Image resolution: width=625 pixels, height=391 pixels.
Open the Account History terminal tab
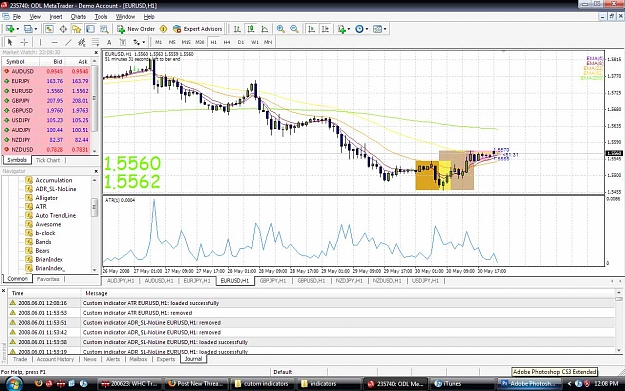pyautogui.click(x=55, y=359)
